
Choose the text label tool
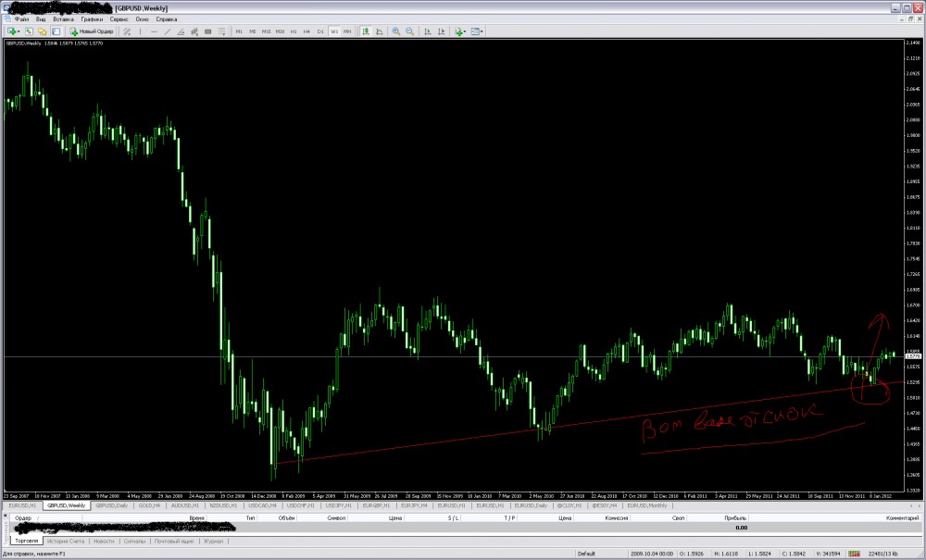click(206, 31)
